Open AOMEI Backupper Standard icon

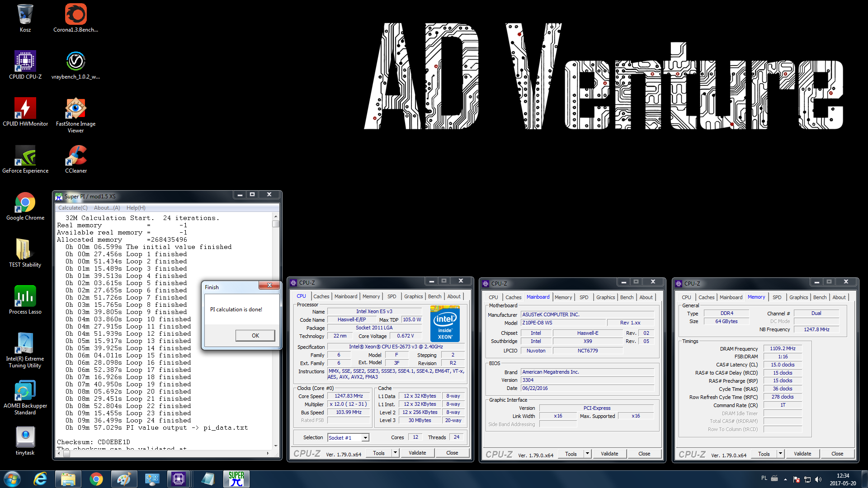(25, 397)
